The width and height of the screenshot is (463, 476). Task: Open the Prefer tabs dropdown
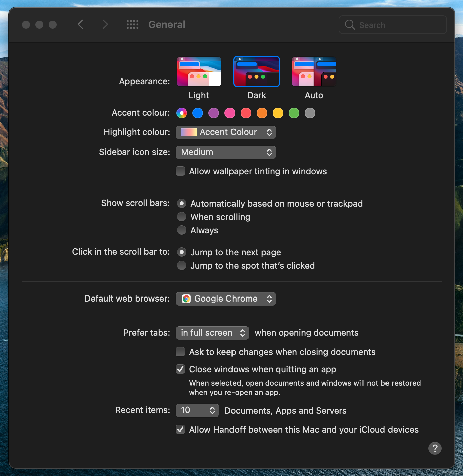[212, 333]
